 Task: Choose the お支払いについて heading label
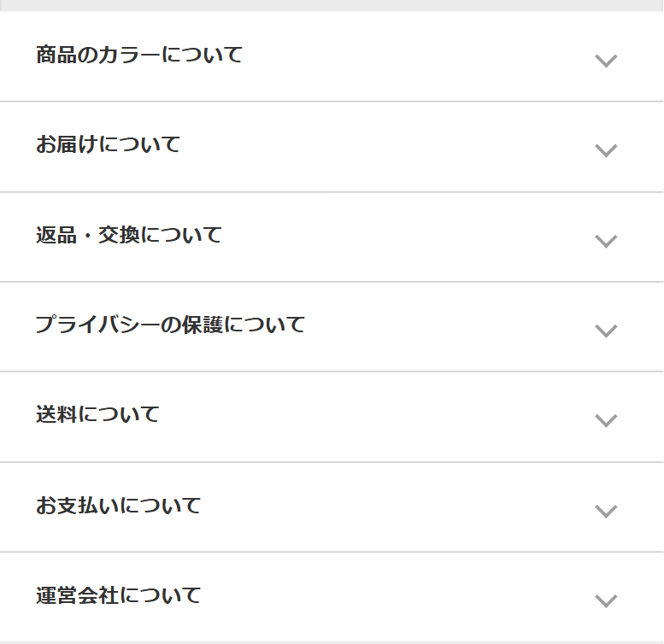[118, 506]
